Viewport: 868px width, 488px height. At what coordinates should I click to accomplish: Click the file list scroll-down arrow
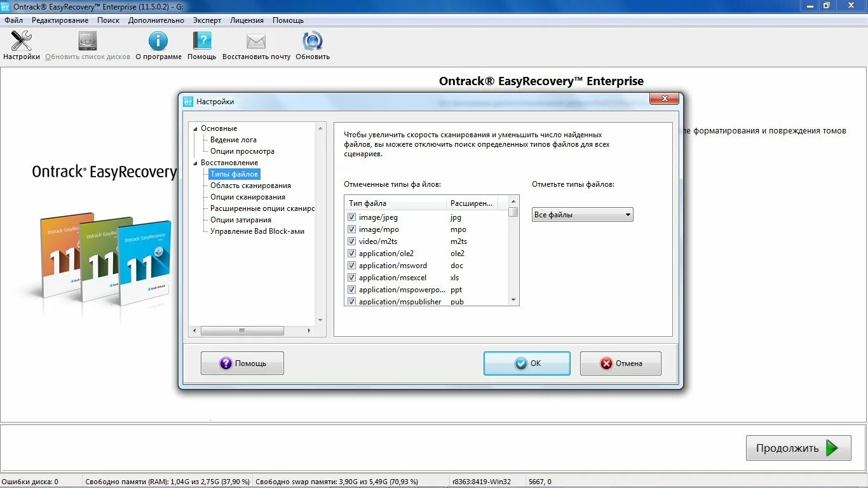click(513, 301)
